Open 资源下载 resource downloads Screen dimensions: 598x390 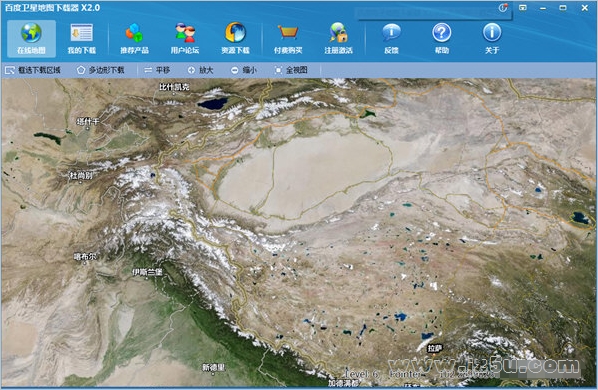click(235, 39)
